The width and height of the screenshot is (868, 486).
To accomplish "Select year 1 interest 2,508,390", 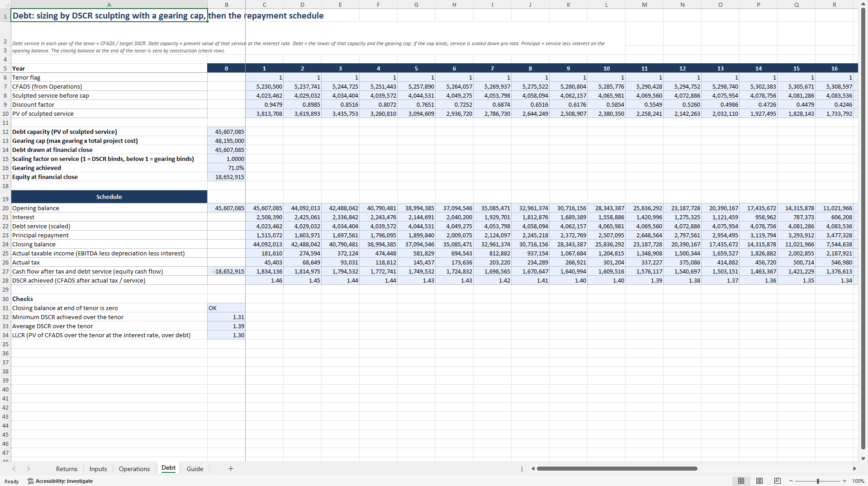I will pos(264,217).
